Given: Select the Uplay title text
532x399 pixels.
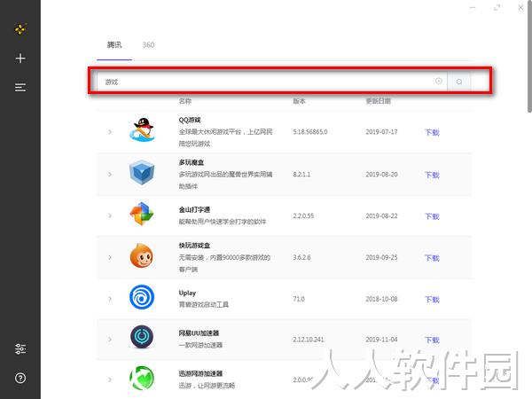Looking at the screenshot, I should (x=187, y=293).
